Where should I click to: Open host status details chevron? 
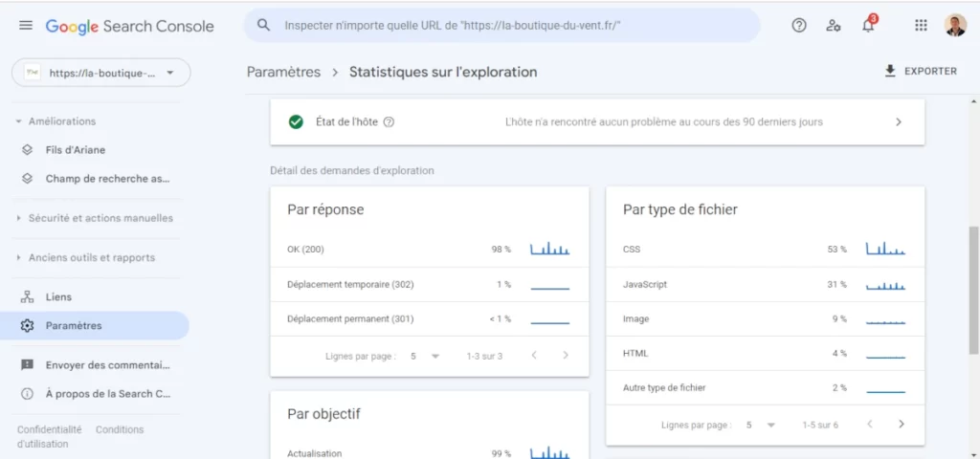point(898,121)
